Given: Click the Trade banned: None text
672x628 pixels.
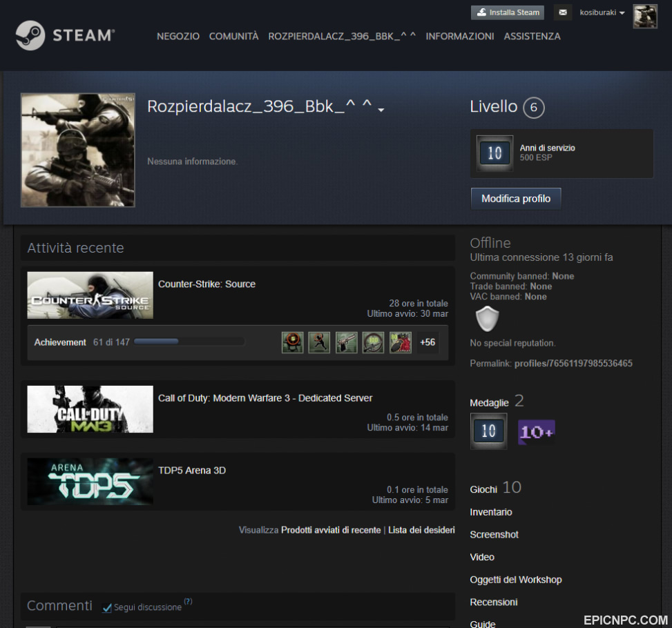Looking at the screenshot, I should (x=511, y=286).
